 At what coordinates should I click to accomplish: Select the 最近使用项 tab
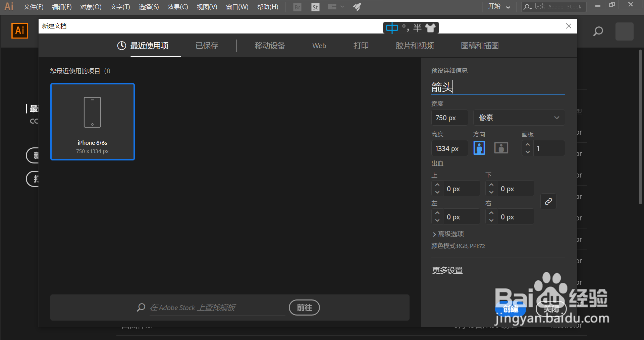149,46
